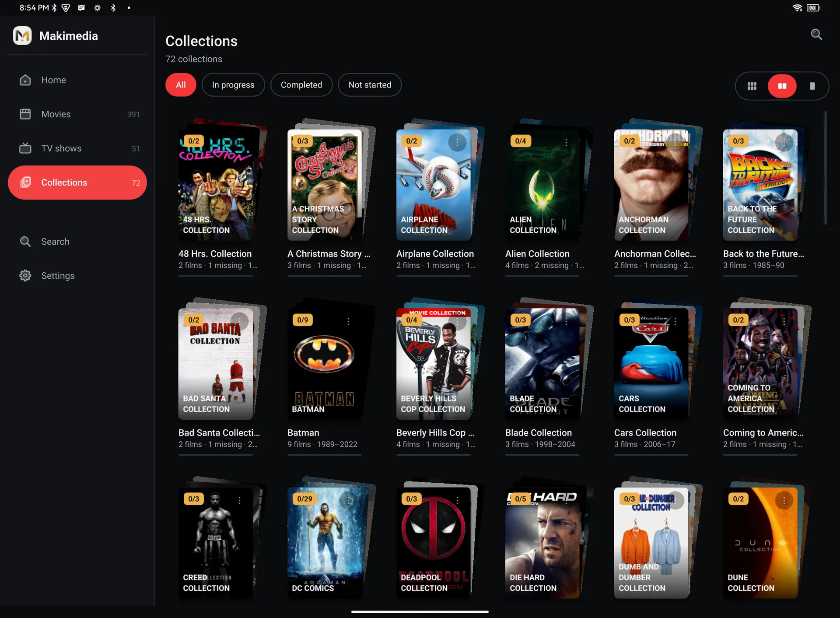This screenshot has width=840, height=618.
Task: Open the 48 Hrs. Collection poster
Action: 216,185
